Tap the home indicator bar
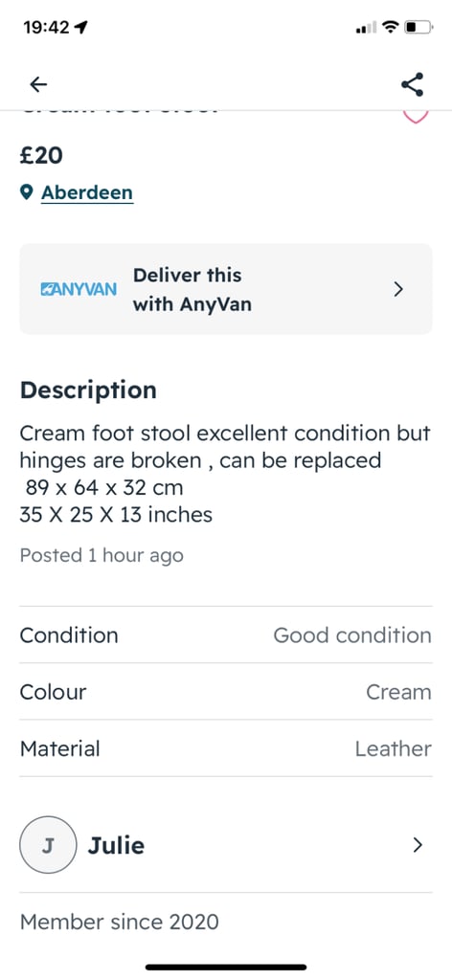The image size is (452, 980). (x=226, y=967)
